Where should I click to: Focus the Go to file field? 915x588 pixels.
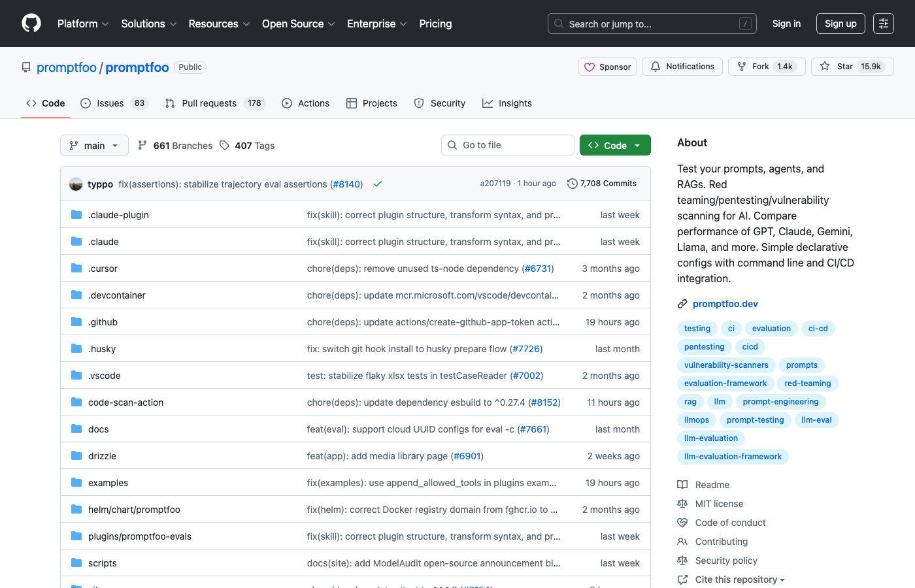tap(508, 145)
